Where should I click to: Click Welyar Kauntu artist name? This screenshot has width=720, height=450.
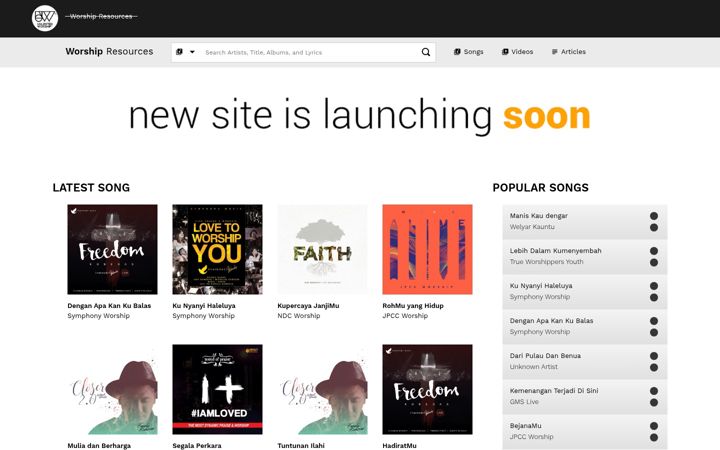coord(532,227)
